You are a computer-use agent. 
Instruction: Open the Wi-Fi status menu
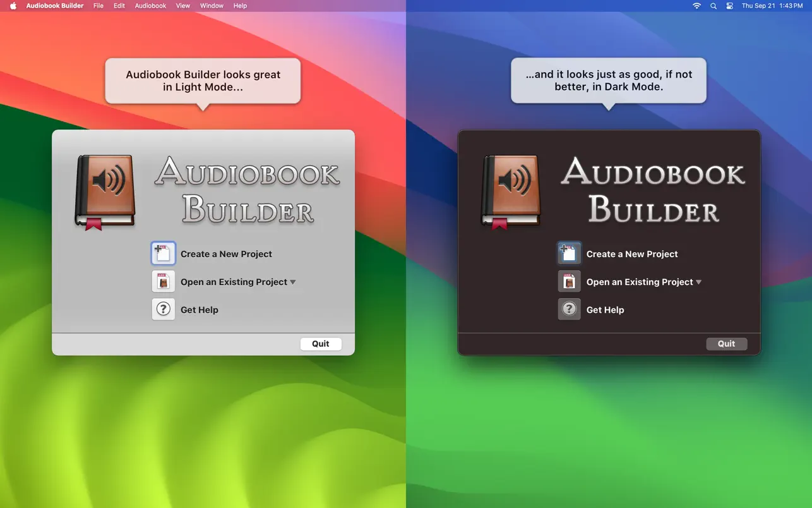[696, 6]
